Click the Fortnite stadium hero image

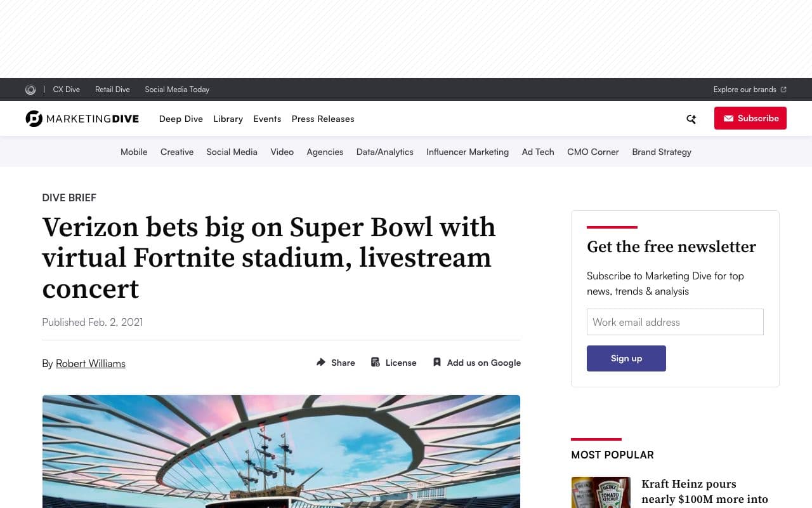281,451
